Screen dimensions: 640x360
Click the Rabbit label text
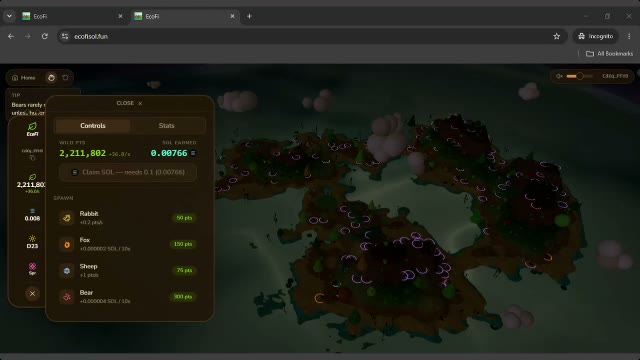point(89,213)
